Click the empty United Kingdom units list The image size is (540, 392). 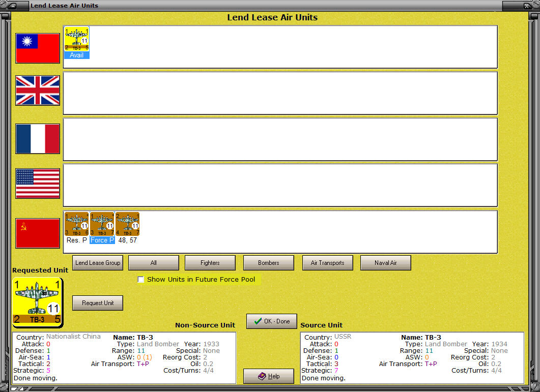(280, 93)
